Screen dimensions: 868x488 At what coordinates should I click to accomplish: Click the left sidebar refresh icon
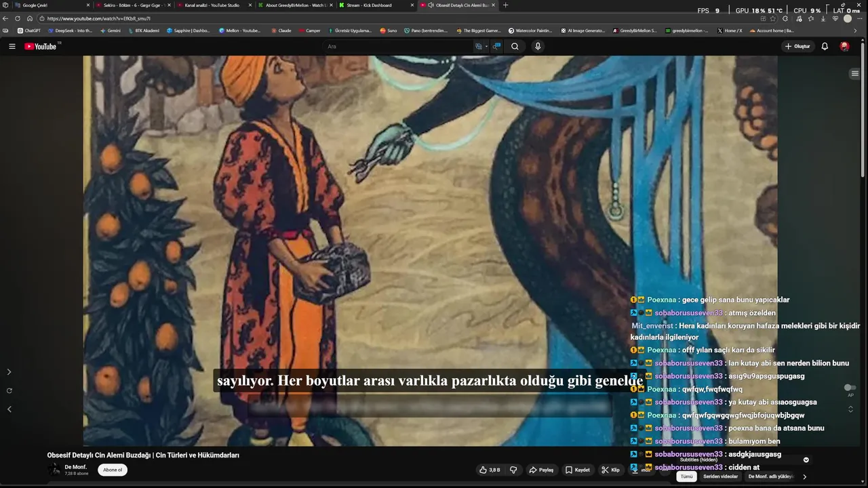(x=9, y=390)
